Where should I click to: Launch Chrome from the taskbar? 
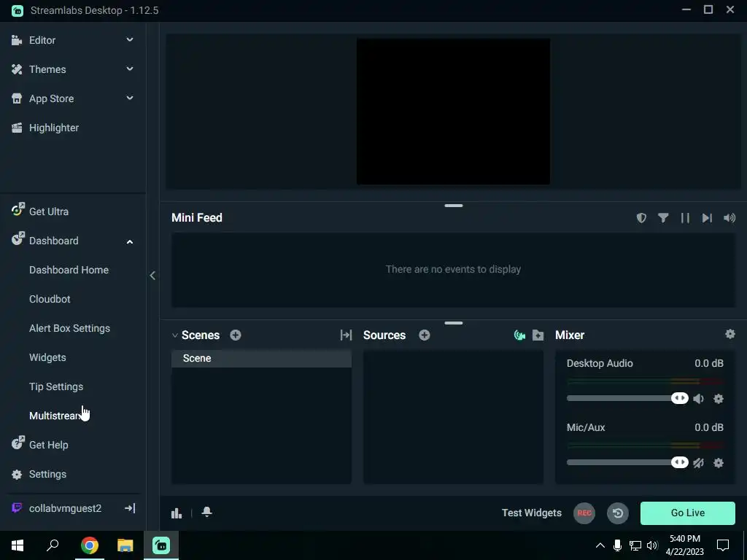pos(89,545)
